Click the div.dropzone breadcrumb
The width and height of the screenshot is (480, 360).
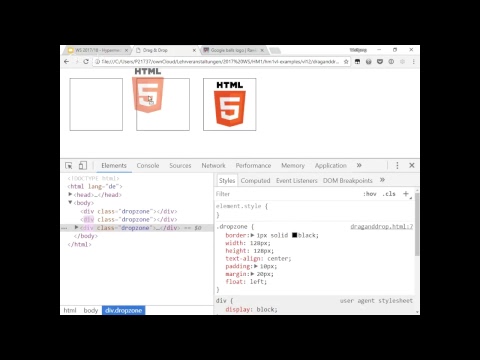[x=124, y=310]
